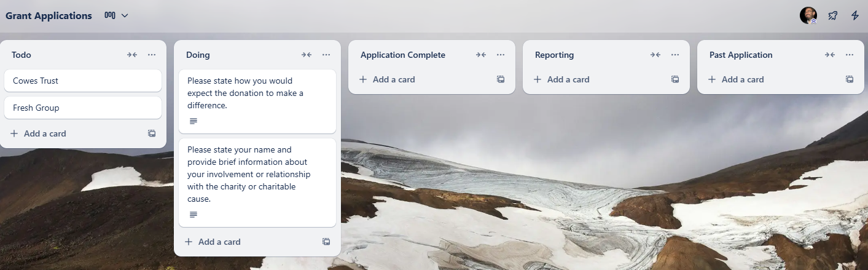Image resolution: width=868 pixels, height=270 pixels.
Task: Open the Todo list actions menu
Action: (152, 55)
